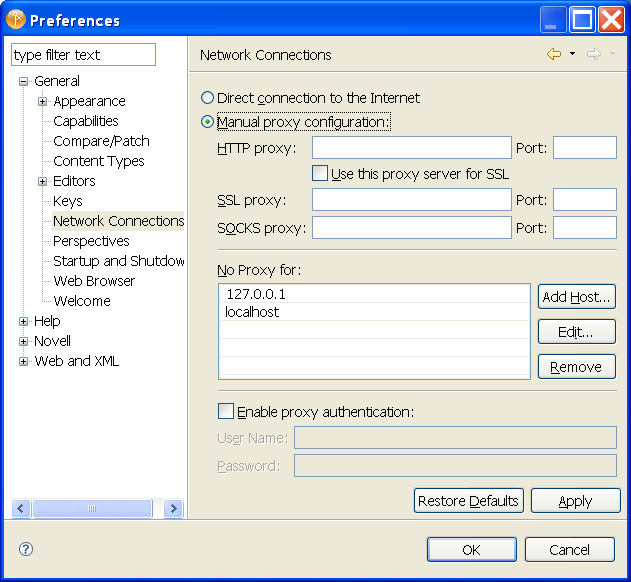
Task: Open the Web Browser preferences page
Action: click(x=94, y=281)
